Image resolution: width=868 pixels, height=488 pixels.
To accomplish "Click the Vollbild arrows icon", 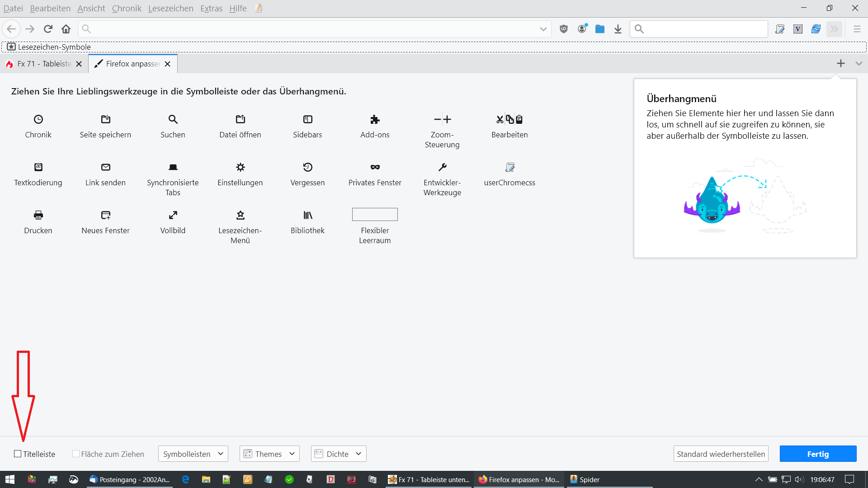I will coord(173,215).
